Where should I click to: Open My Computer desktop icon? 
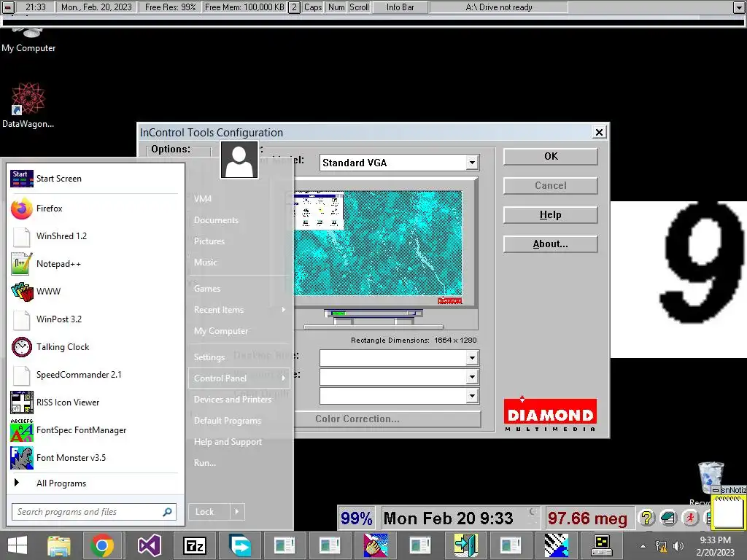point(28,41)
